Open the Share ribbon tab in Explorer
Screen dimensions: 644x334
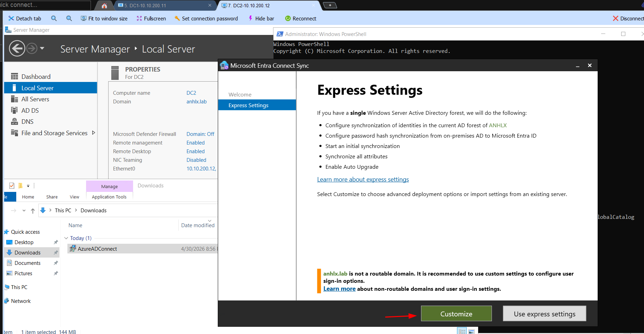(x=52, y=197)
